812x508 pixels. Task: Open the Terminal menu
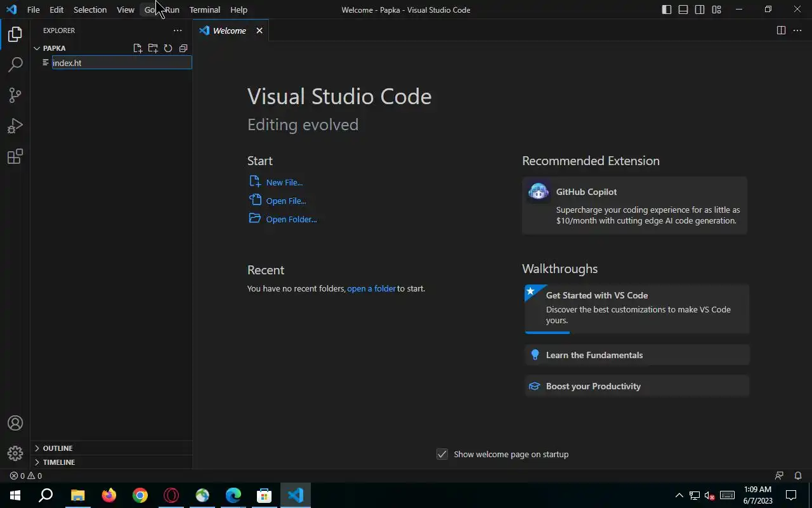[204, 10]
